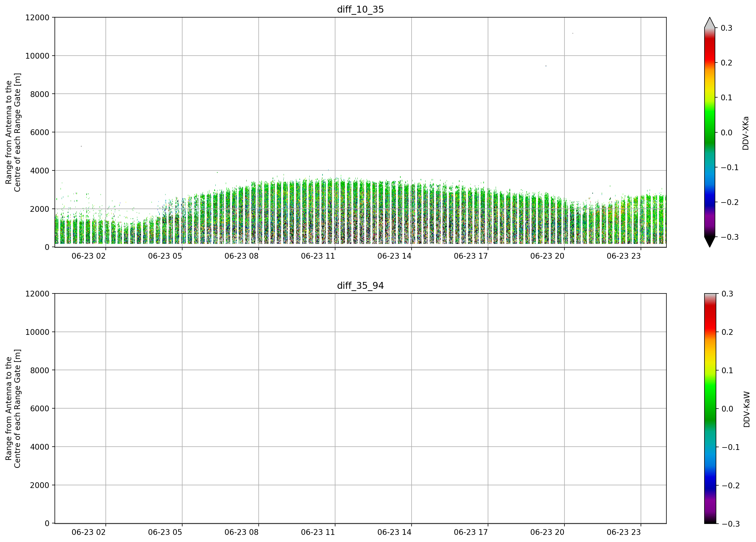Click the DDV-KaW colorbar label
756x542 pixels.
(x=747, y=409)
